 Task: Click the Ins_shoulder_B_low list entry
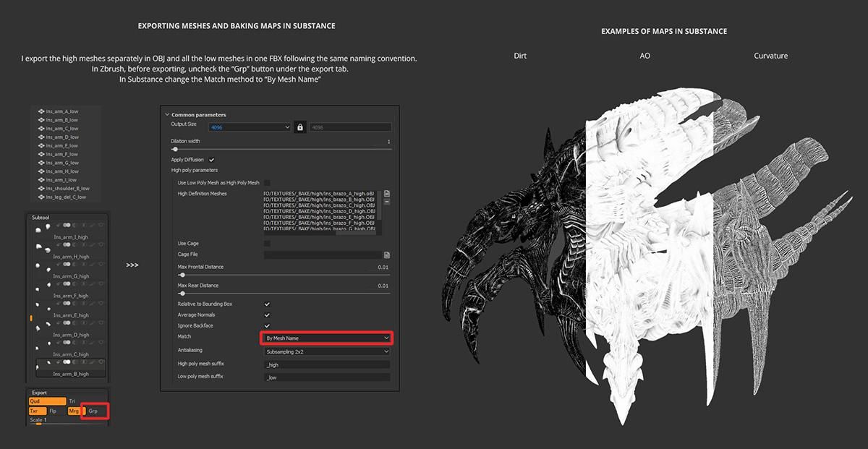point(67,189)
